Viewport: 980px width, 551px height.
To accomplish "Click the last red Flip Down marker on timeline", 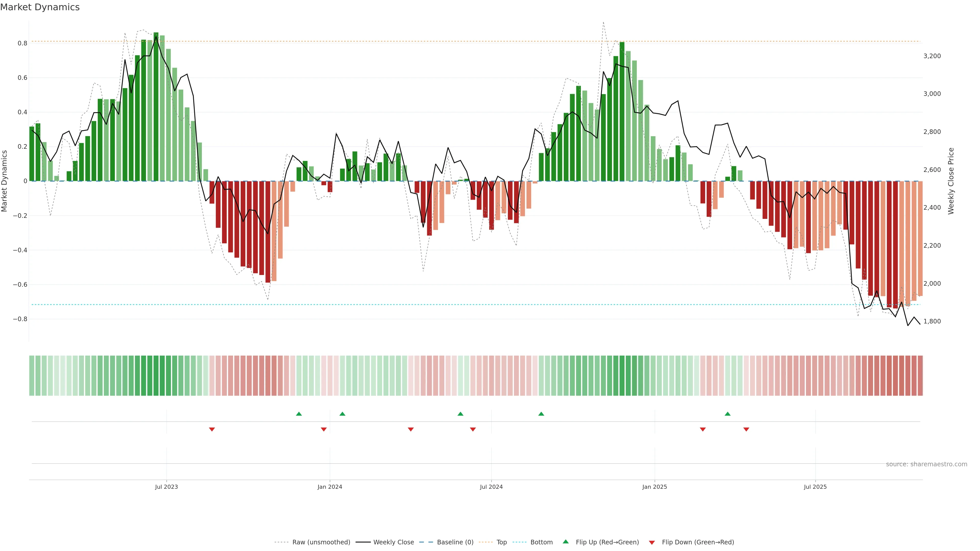I will tap(746, 429).
